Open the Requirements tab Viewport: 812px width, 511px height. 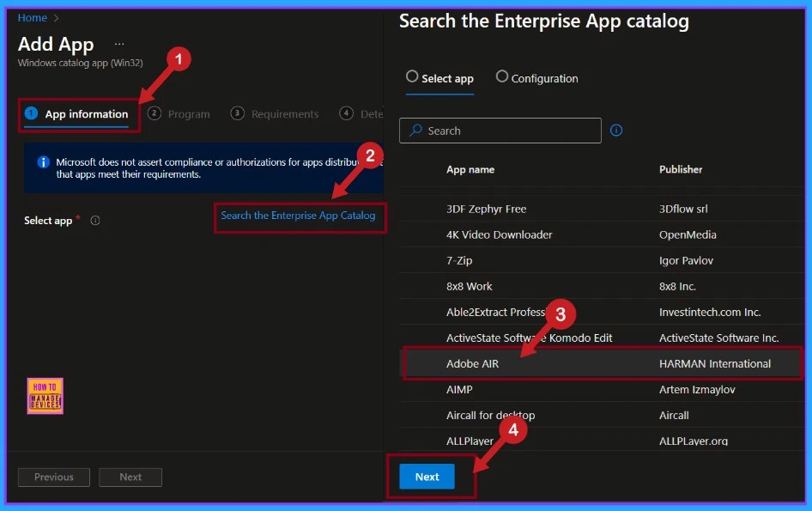[275, 114]
